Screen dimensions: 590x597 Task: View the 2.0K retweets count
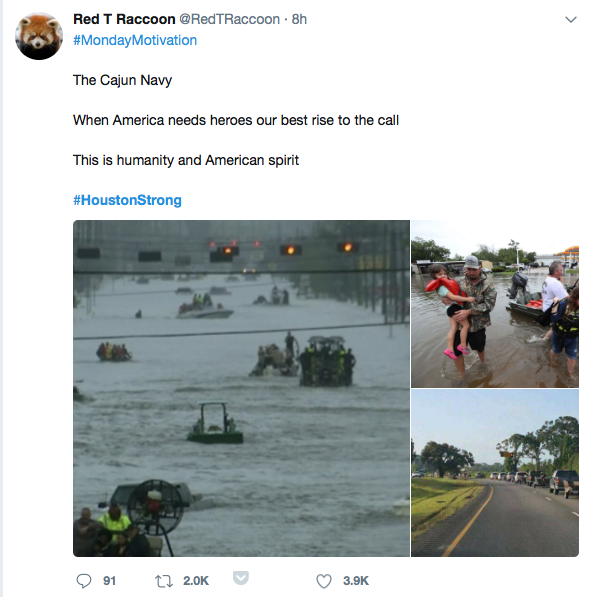[196, 581]
